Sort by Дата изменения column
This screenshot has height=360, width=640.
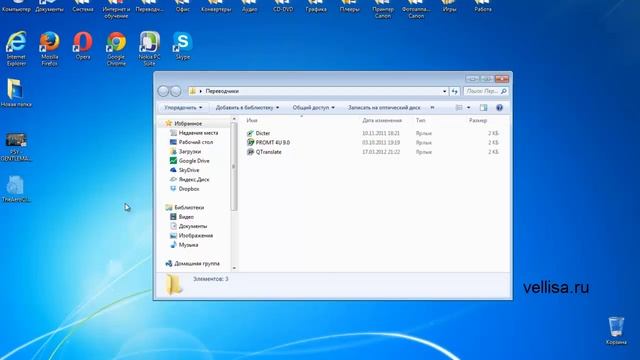click(x=382, y=120)
